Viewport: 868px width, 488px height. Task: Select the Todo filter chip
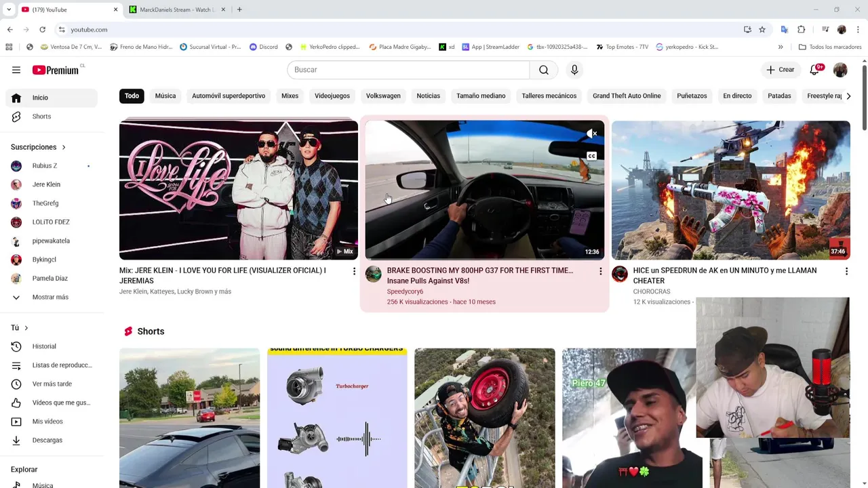(132, 96)
